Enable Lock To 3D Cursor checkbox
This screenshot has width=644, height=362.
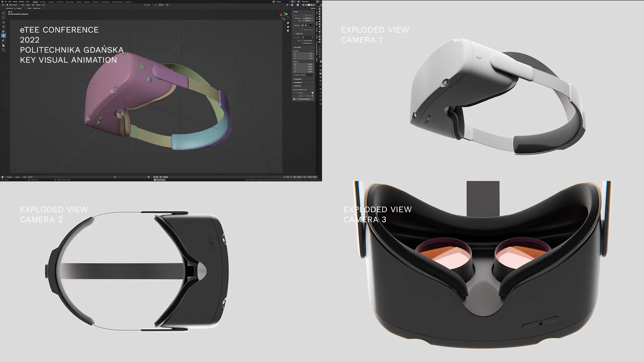point(303,41)
